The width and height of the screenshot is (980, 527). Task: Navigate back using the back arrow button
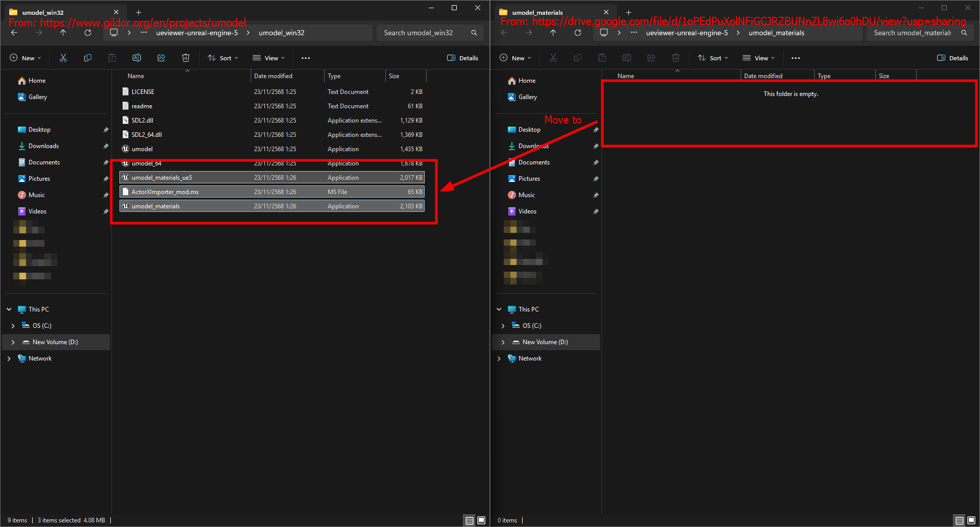click(14, 32)
